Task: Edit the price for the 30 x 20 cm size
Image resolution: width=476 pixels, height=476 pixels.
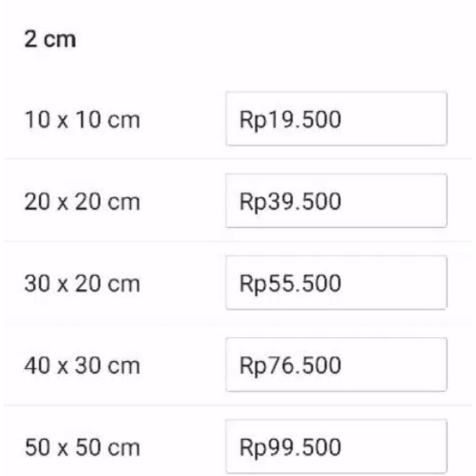Action: pyautogui.click(x=336, y=283)
